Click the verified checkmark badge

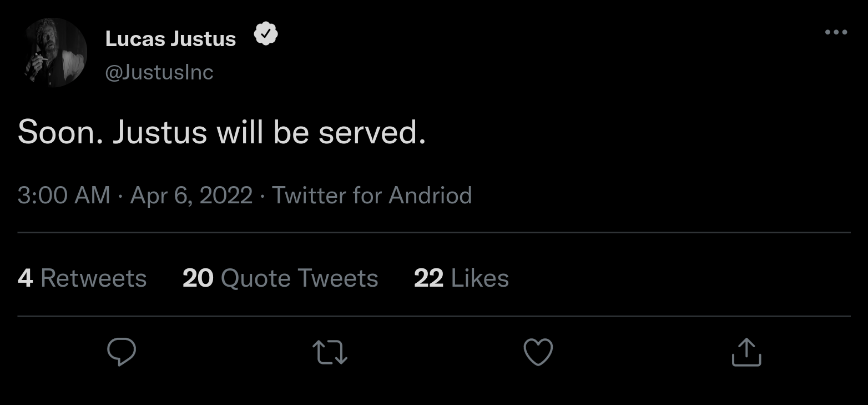click(266, 36)
